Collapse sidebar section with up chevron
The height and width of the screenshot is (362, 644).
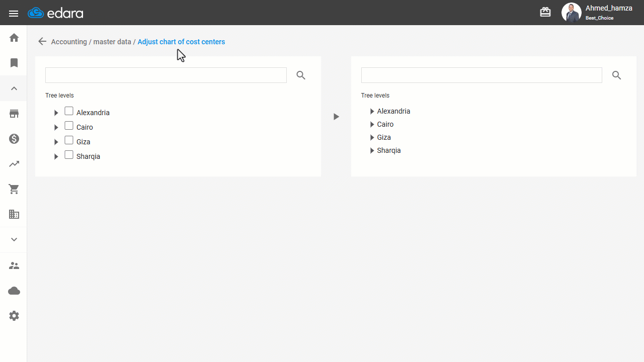click(14, 88)
